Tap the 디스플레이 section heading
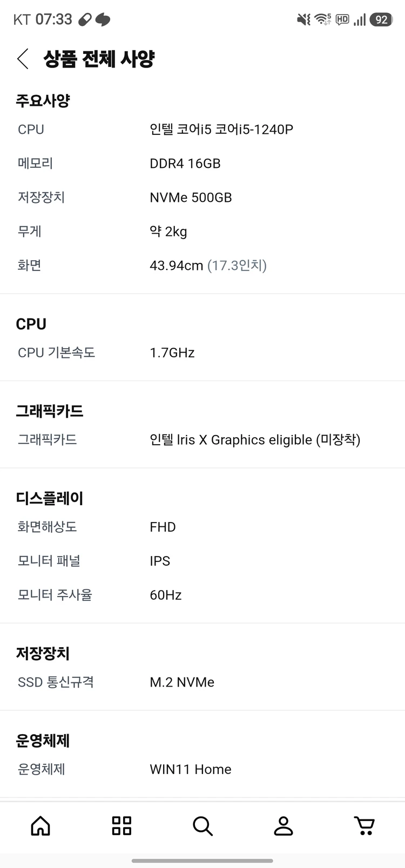The width and height of the screenshot is (405, 868). tap(50, 498)
